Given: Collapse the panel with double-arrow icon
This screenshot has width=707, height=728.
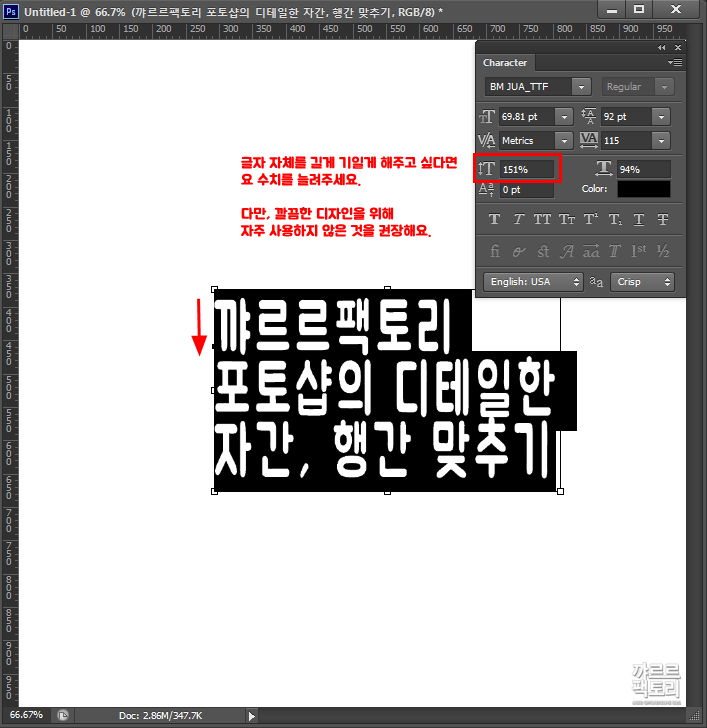Looking at the screenshot, I should [x=662, y=47].
